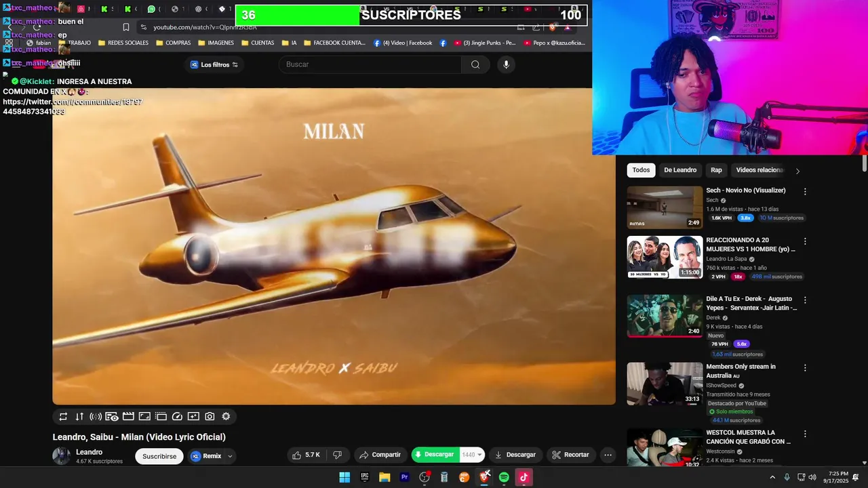This screenshot has height=488, width=868.
Task: Show more filter chips with right arrow
Action: coord(797,171)
